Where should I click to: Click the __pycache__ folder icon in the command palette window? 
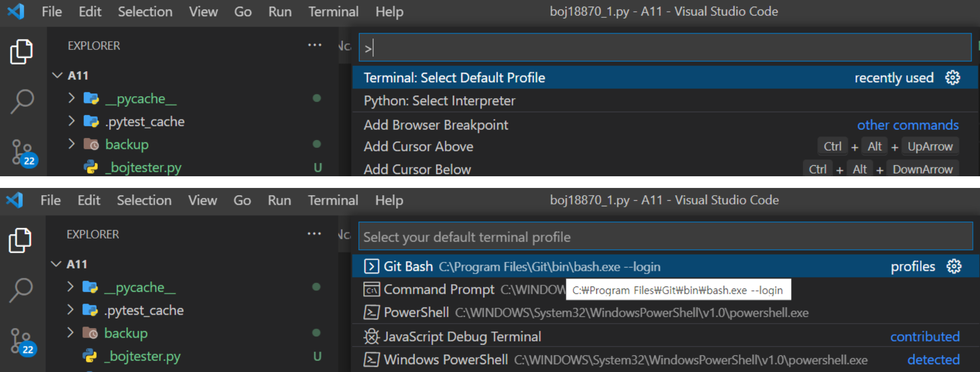point(91,98)
